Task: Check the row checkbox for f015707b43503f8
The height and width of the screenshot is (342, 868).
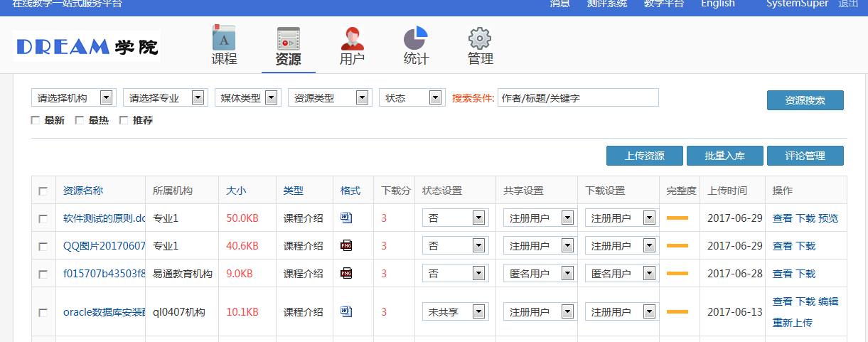Action: (43, 274)
